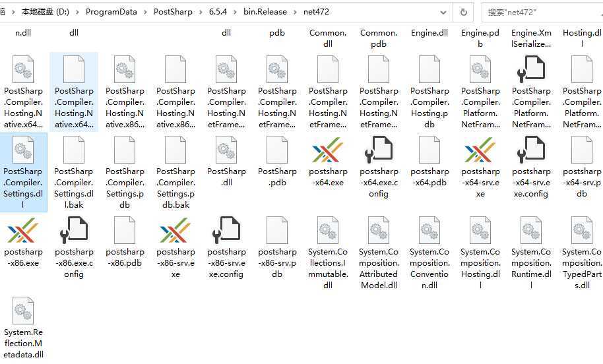This screenshot has width=603, height=364.
Task: Select the Engine.pdb file label
Action: tap(480, 38)
